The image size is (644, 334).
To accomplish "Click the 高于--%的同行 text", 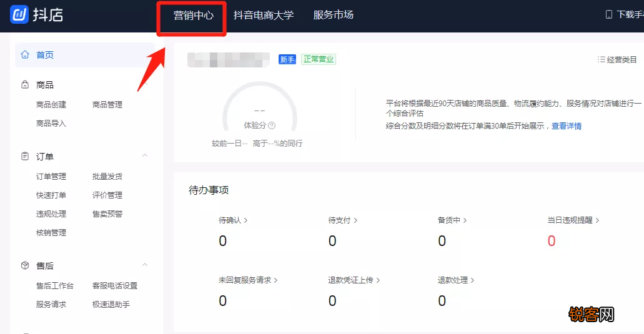I will pyautogui.click(x=277, y=143).
